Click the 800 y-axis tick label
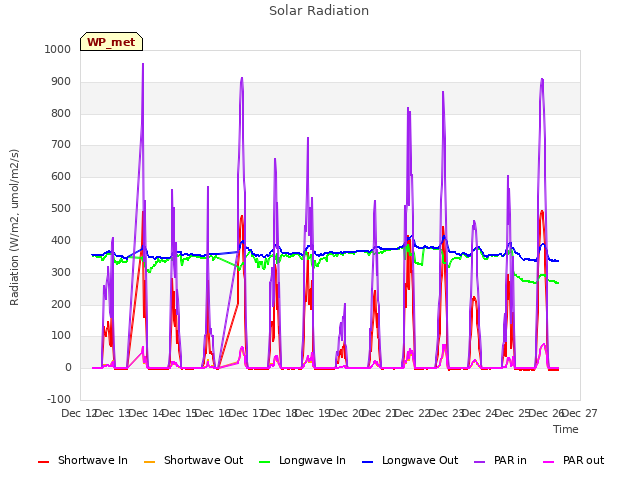640x480 pixels. pyautogui.click(x=61, y=113)
